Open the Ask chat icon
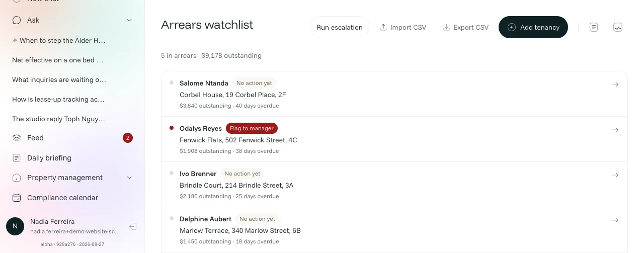Image resolution: width=644 pixels, height=253 pixels. point(17,20)
